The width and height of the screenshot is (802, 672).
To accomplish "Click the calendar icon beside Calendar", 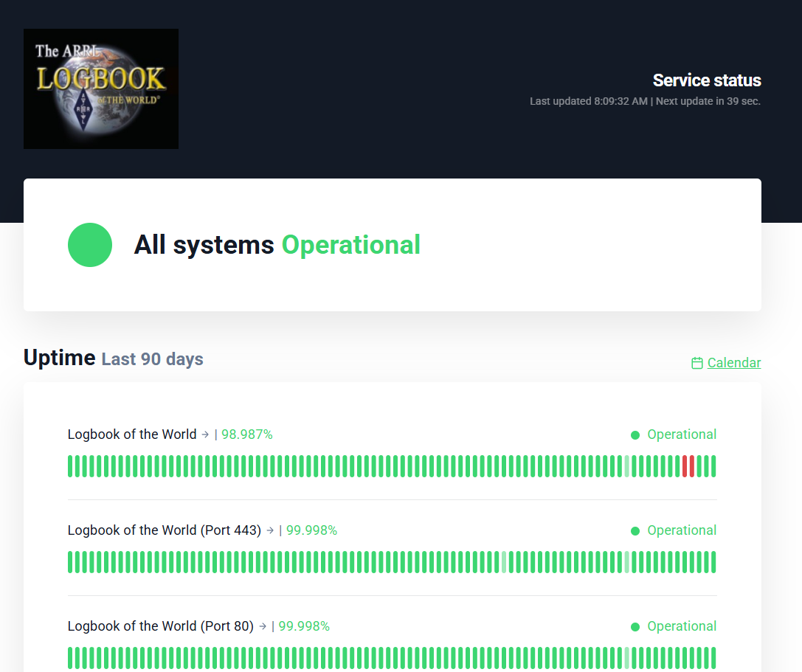I will coord(696,363).
